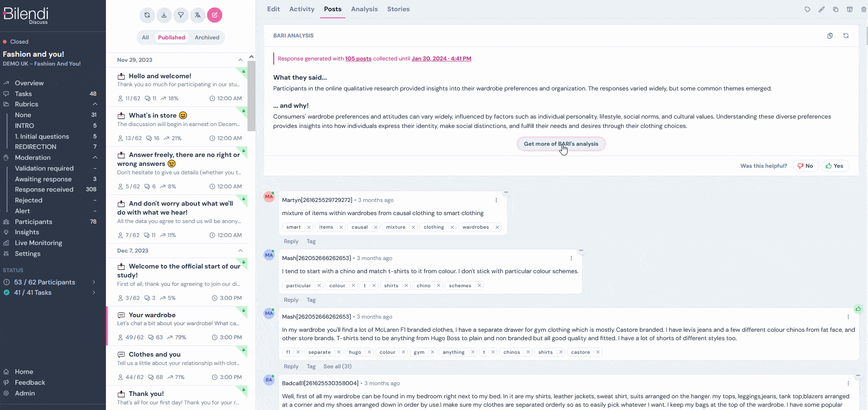Open the 105 posts link
Screen dimensions: 868x410
358,59
